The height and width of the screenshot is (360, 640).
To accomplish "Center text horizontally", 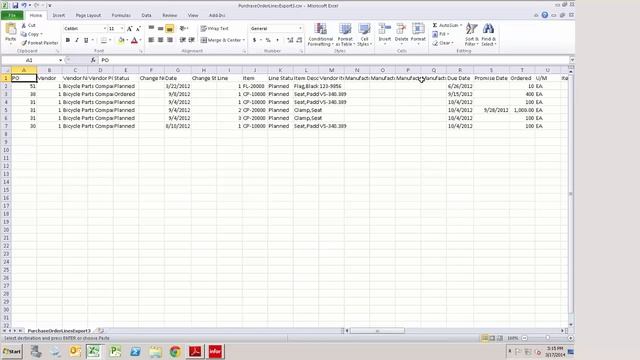I will click(160, 40).
